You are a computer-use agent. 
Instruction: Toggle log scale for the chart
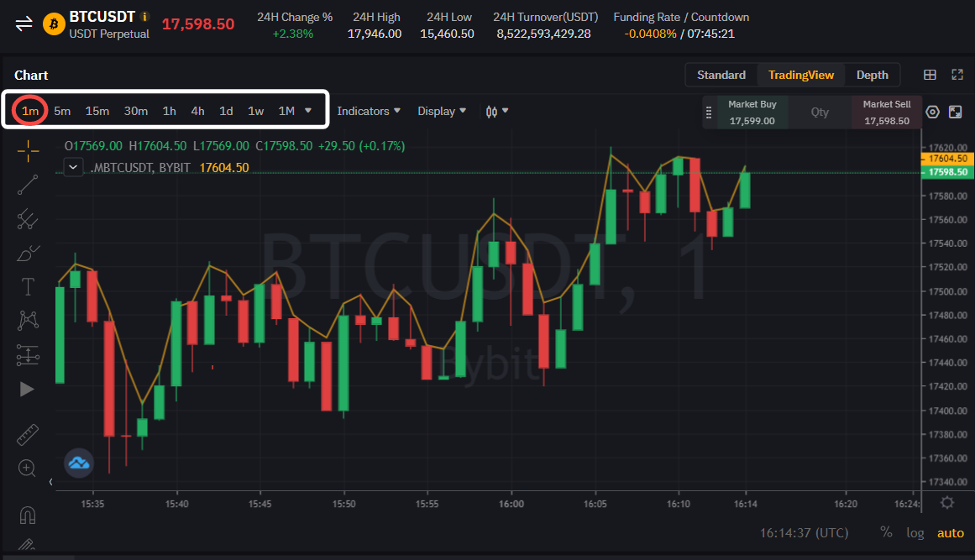coord(915,532)
